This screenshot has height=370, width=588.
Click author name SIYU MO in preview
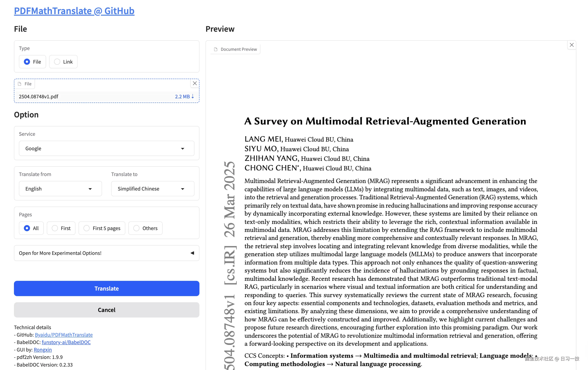point(261,149)
